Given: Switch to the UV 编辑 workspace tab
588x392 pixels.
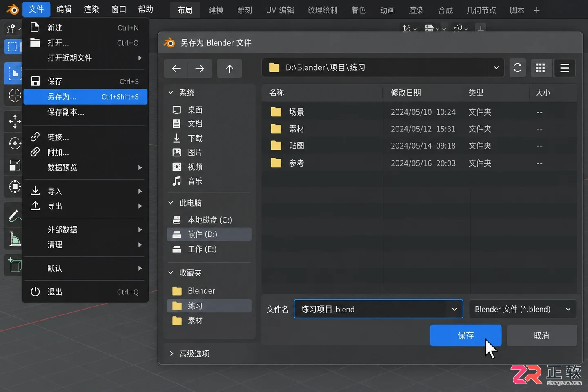Looking at the screenshot, I should pyautogui.click(x=280, y=10).
